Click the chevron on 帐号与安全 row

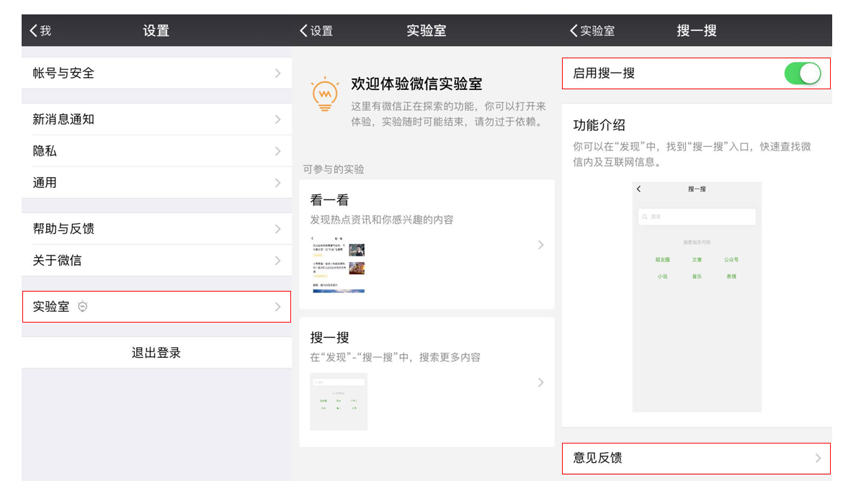click(x=278, y=73)
